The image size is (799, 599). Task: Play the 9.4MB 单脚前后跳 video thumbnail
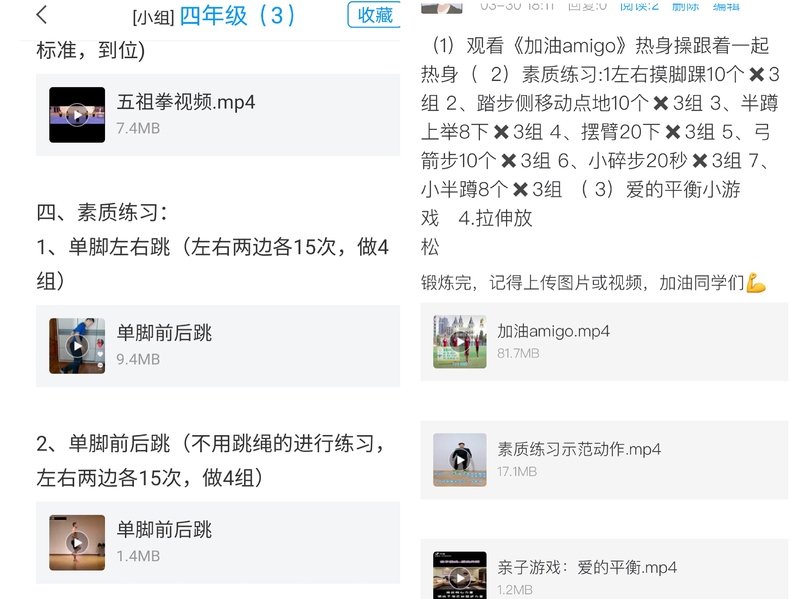click(77, 346)
